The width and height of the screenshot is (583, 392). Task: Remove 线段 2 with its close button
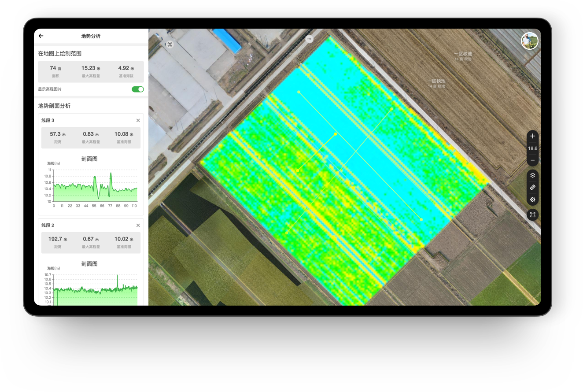pyautogui.click(x=138, y=226)
